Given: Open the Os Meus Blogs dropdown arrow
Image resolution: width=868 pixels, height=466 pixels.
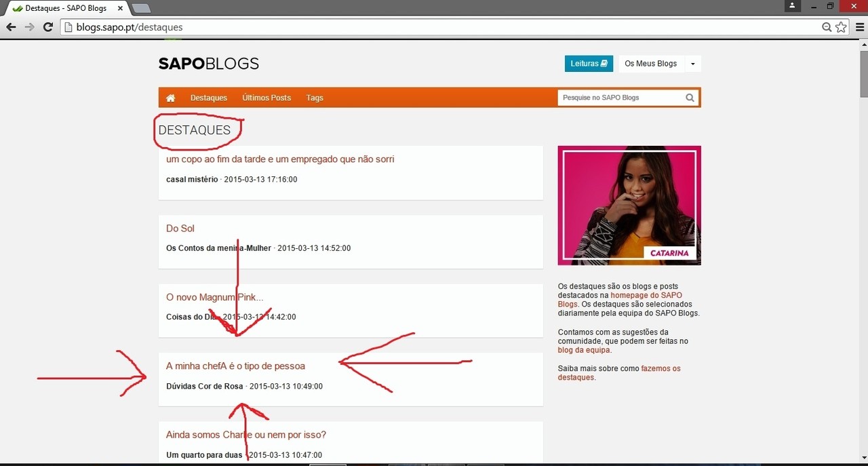Looking at the screenshot, I should coord(692,63).
